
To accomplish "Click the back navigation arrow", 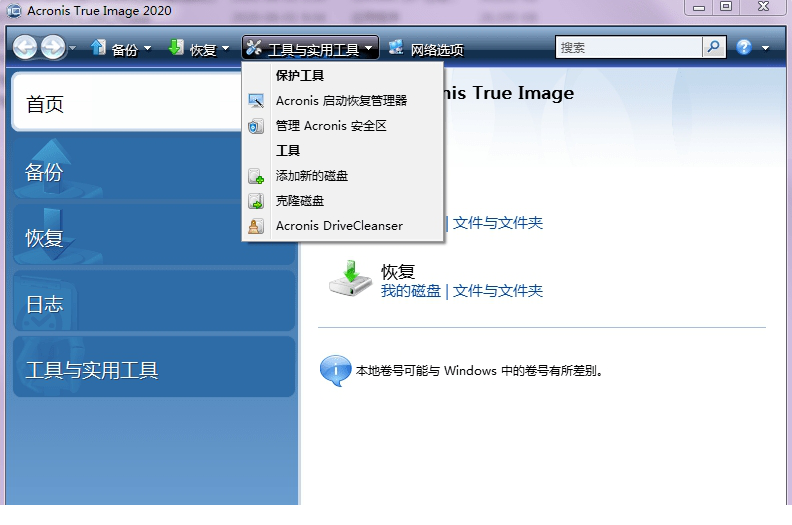I will 24,48.
